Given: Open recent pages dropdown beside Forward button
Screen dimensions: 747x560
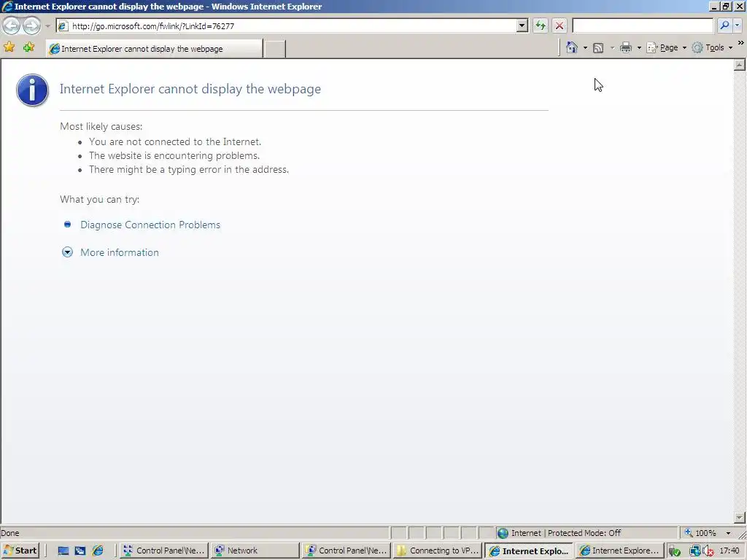Looking at the screenshot, I should click(x=47, y=26).
